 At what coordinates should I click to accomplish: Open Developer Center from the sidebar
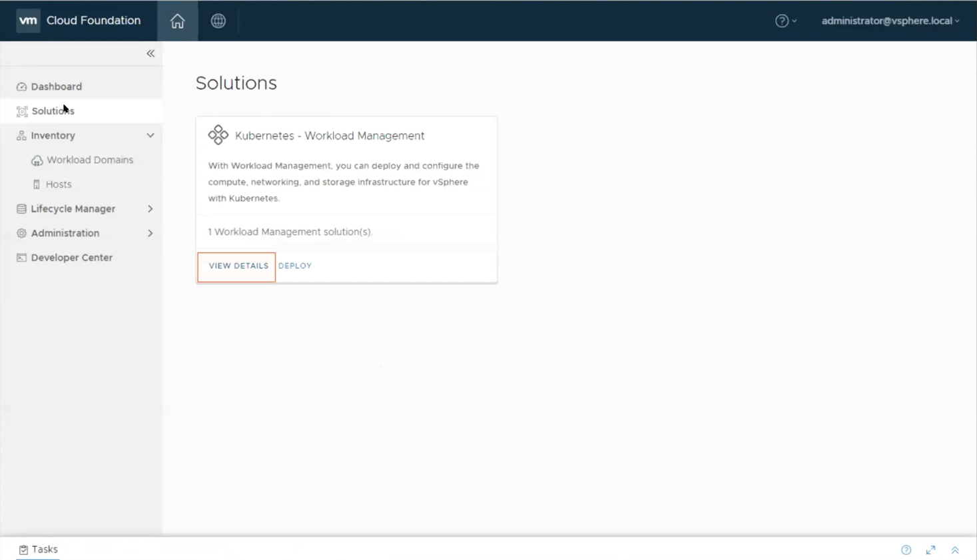pyautogui.click(x=71, y=257)
